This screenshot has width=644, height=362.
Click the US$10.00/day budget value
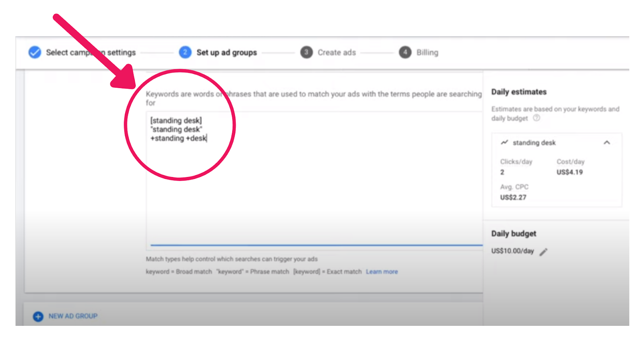pyautogui.click(x=512, y=251)
